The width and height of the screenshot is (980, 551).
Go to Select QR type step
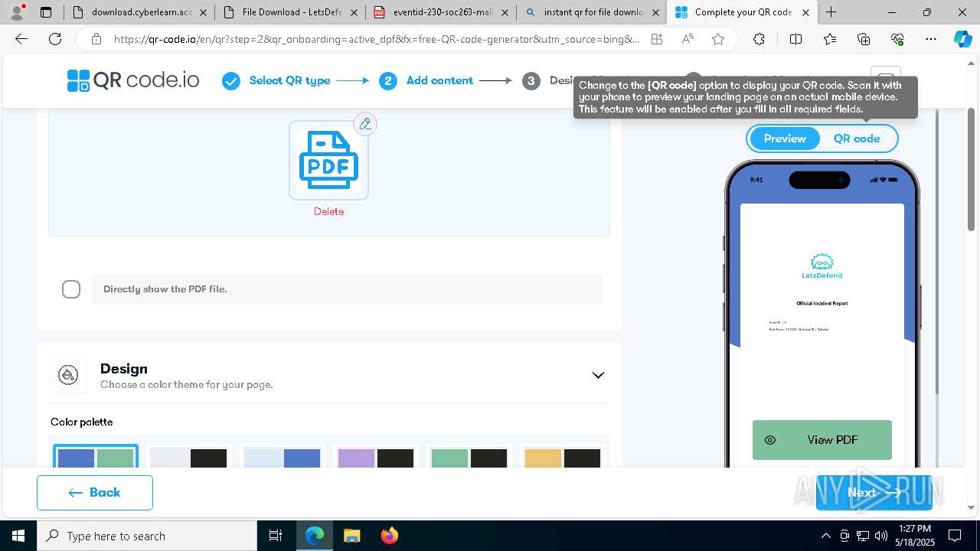(276, 80)
